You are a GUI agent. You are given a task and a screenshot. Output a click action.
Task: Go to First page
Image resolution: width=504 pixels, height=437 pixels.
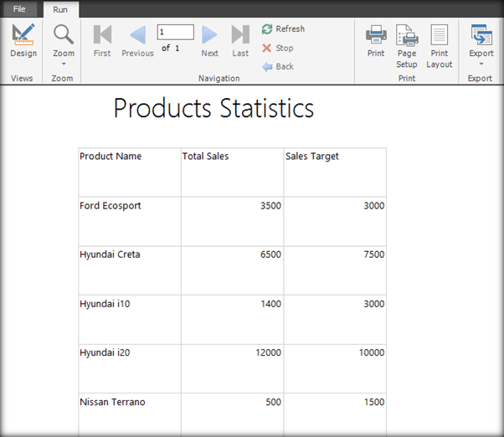tap(102, 41)
